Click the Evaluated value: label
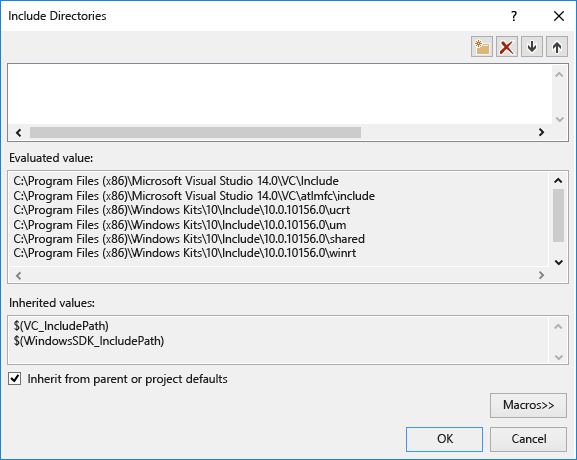 click(x=51, y=158)
